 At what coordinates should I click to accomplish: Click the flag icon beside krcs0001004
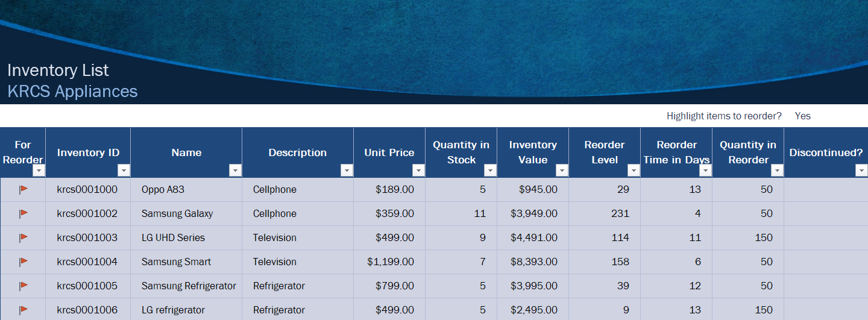24,262
